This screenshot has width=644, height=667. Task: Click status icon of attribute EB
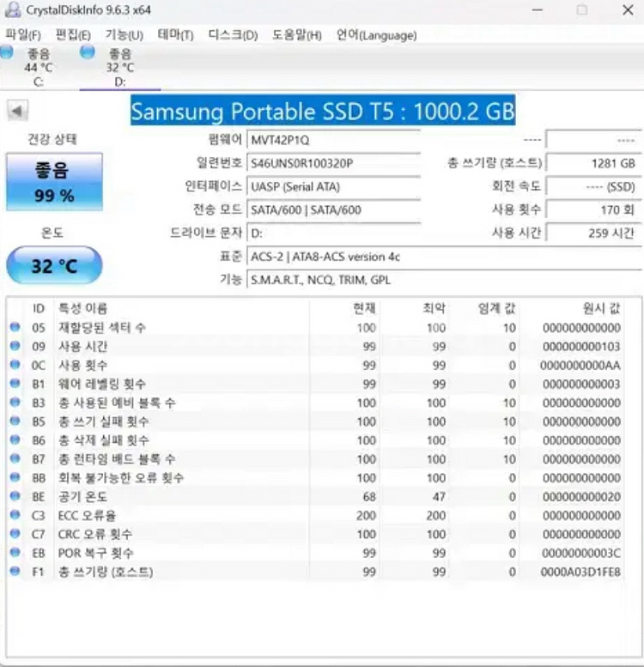pyautogui.click(x=15, y=552)
